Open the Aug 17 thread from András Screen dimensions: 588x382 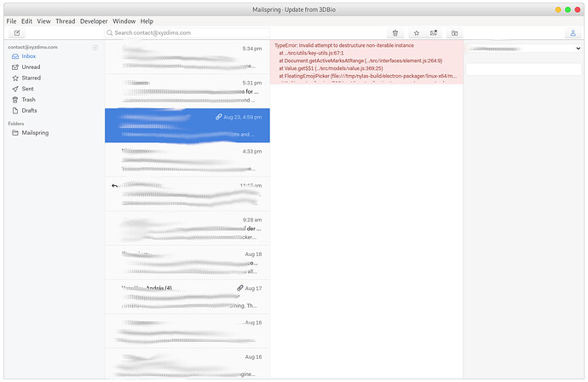[x=187, y=297]
